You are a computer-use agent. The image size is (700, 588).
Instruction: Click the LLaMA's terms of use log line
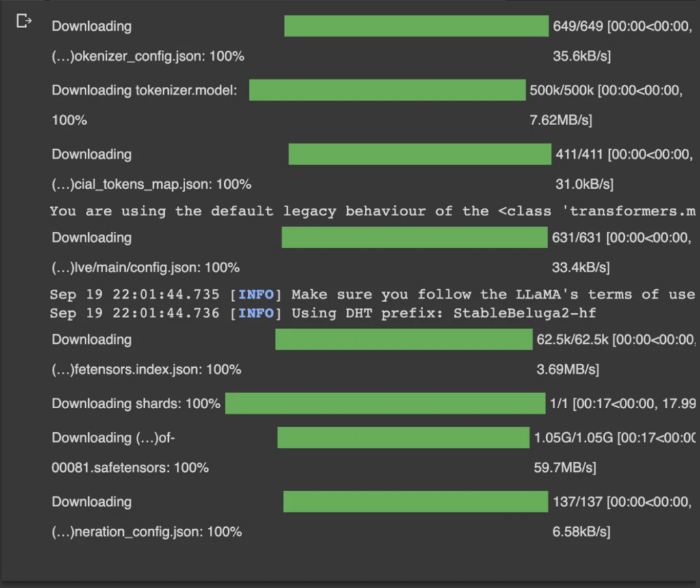pos(373,295)
